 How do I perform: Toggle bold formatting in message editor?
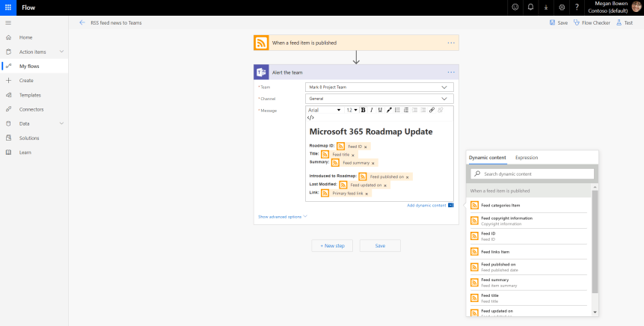tap(363, 110)
